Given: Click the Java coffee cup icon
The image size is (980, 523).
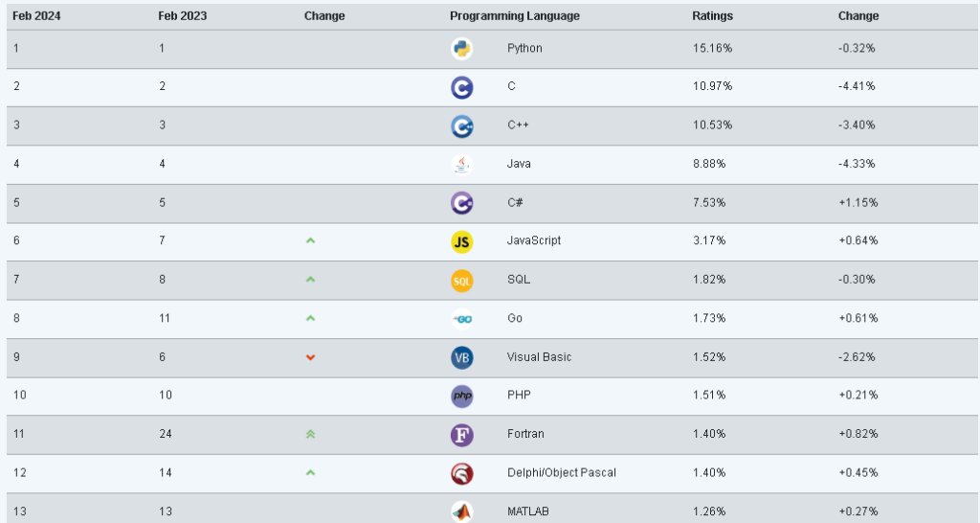Looking at the screenshot, I should (x=461, y=165).
